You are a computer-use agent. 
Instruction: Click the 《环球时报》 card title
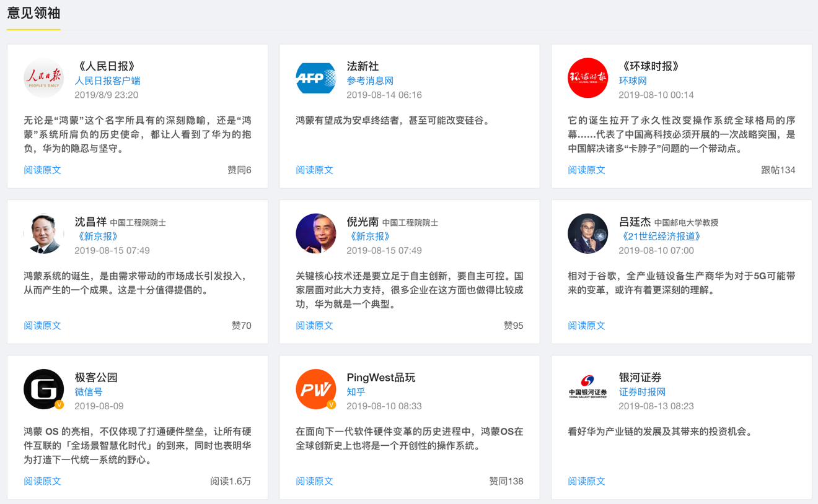pyautogui.click(x=651, y=66)
